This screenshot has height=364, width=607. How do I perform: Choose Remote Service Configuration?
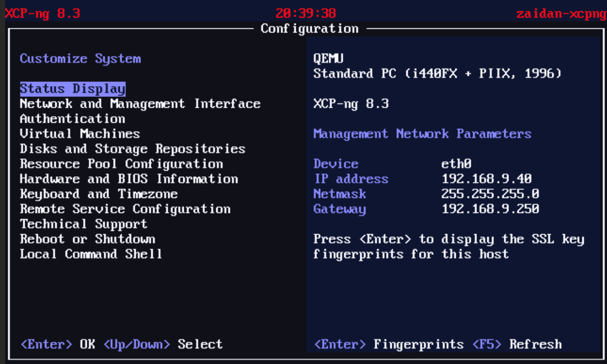point(125,209)
